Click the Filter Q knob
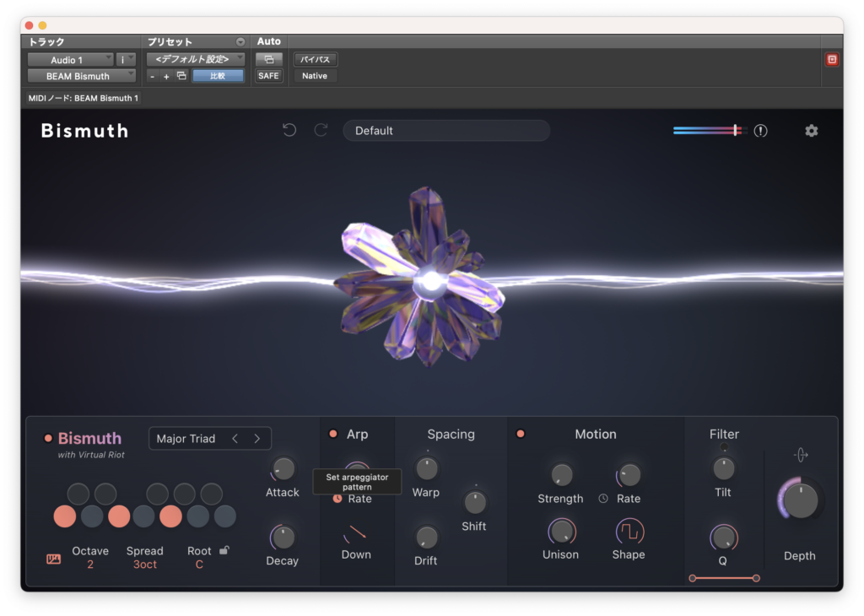The image size is (864, 616). pos(723,538)
